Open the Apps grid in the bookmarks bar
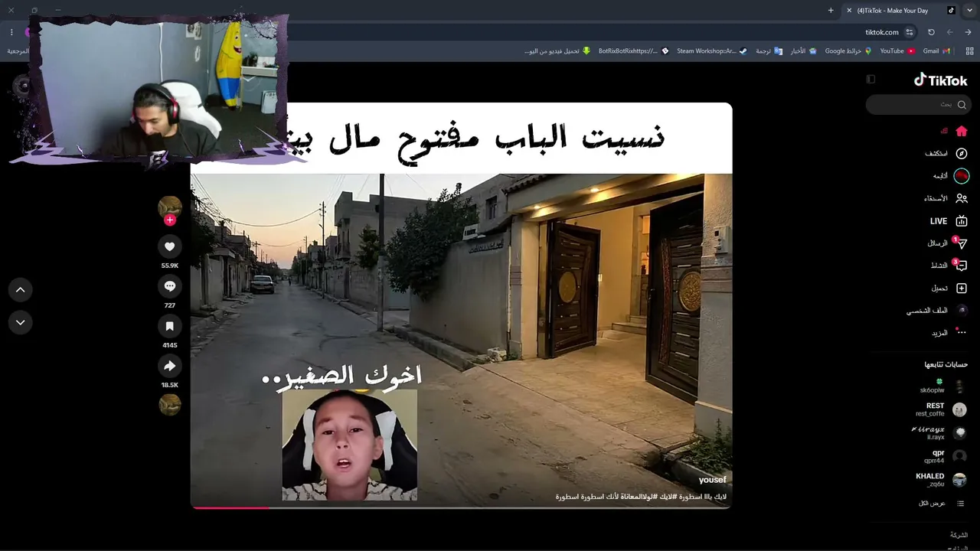 [x=969, y=51]
